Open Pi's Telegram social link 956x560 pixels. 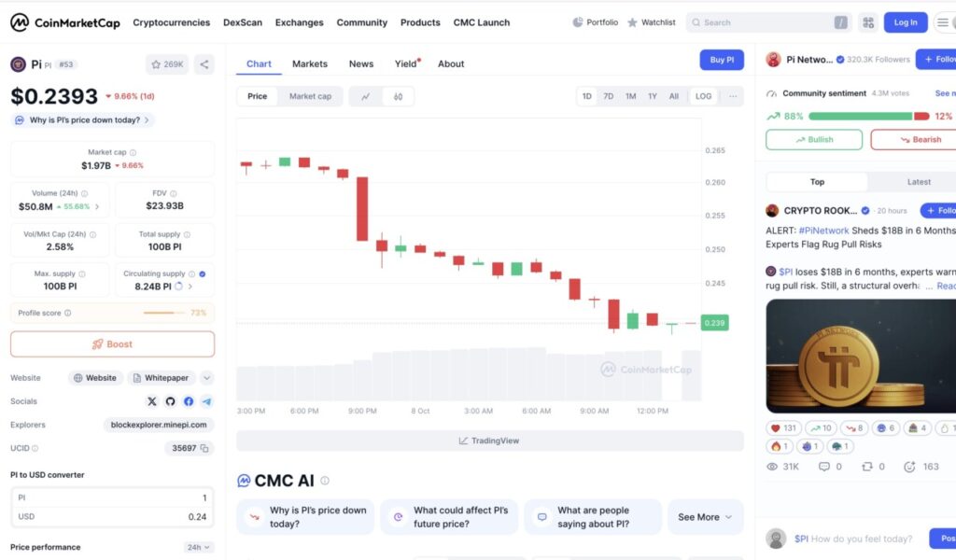(206, 401)
